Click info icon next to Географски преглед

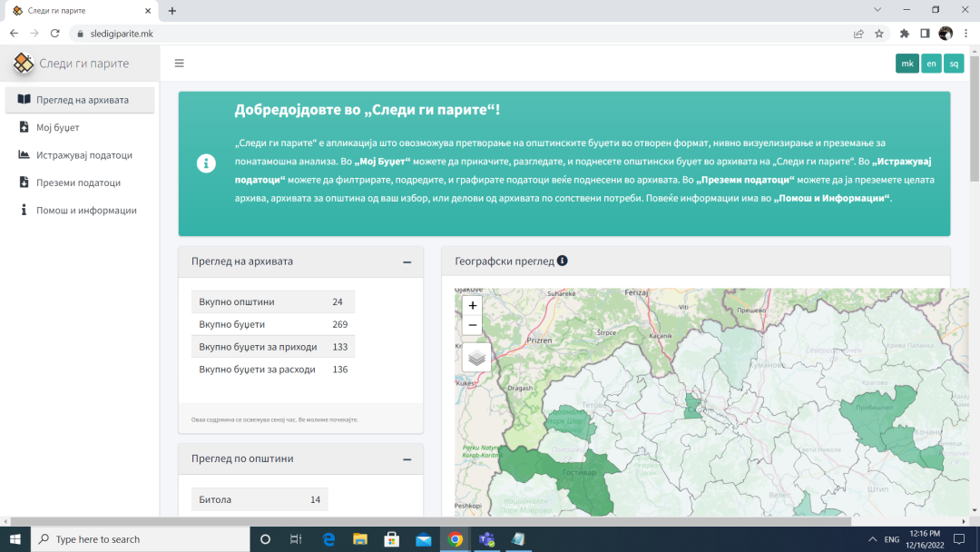(563, 261)
